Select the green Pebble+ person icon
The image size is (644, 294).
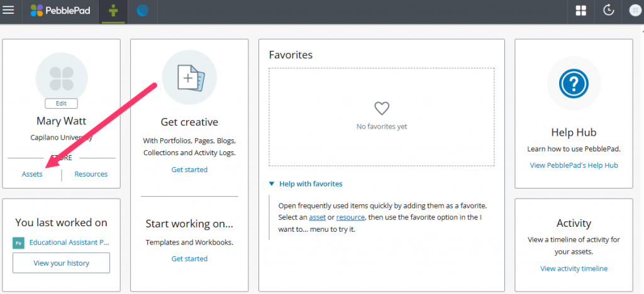113,10
